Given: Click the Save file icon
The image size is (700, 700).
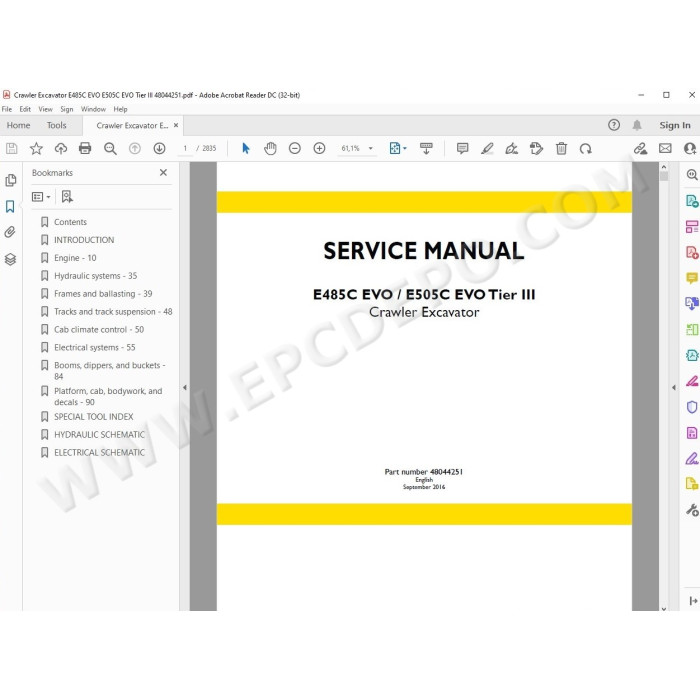Looking at the screenshot, I should tap(12, 148).
